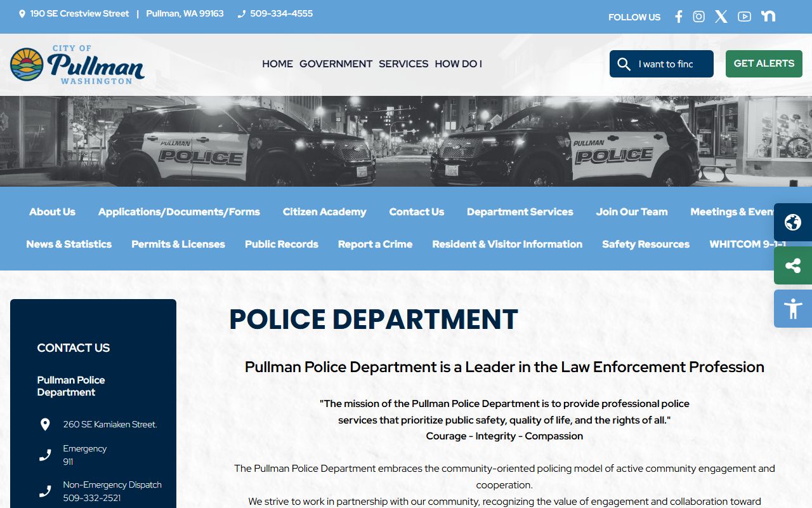The width and height of the screenshot is (812, 508).
Task: Click the phone icon beside 509-334-4555
Action: (x=241, y=13)
